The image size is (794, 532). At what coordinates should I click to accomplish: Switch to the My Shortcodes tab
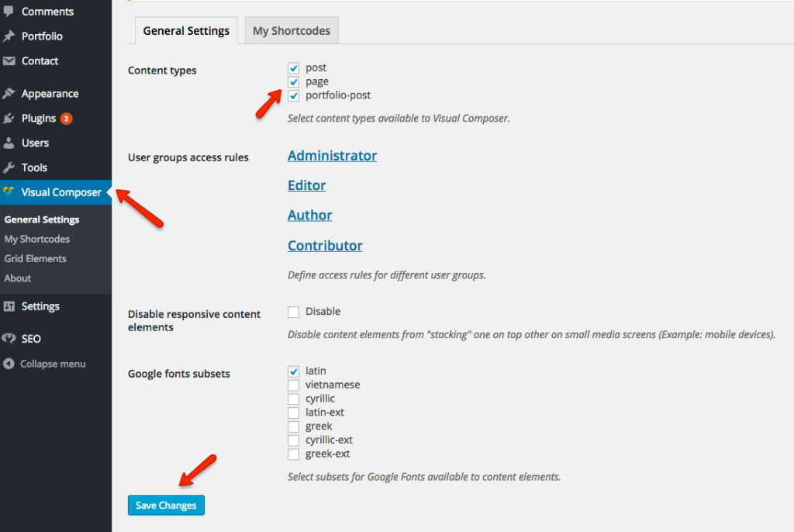coord(292,31)
